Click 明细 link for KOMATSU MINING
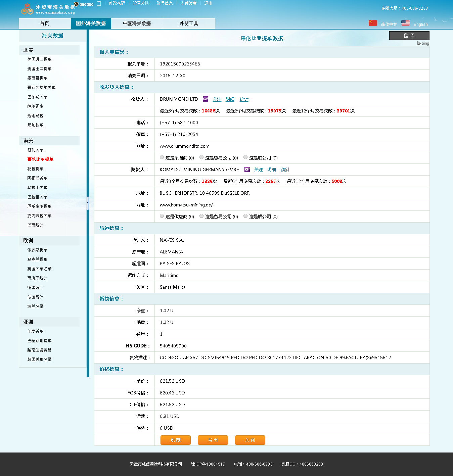This screenshot has width=453, height=476. (x=272, y=170)
